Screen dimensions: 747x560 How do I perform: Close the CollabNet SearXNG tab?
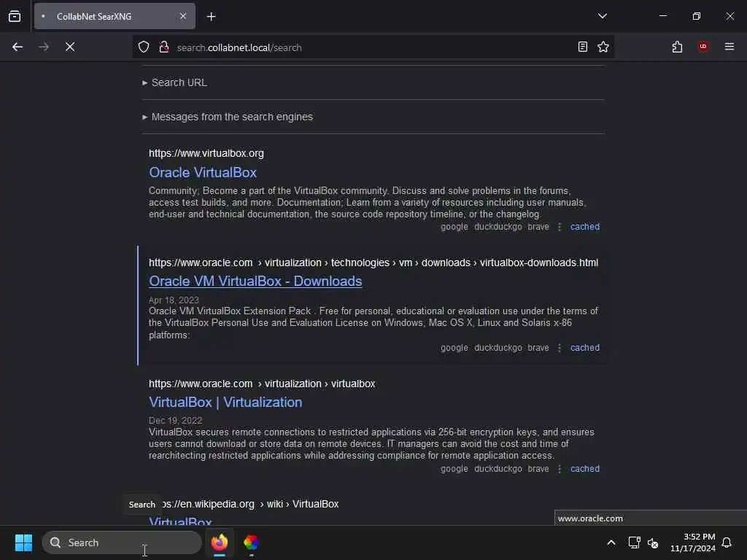pyautogui.click(x=183, y=16)
